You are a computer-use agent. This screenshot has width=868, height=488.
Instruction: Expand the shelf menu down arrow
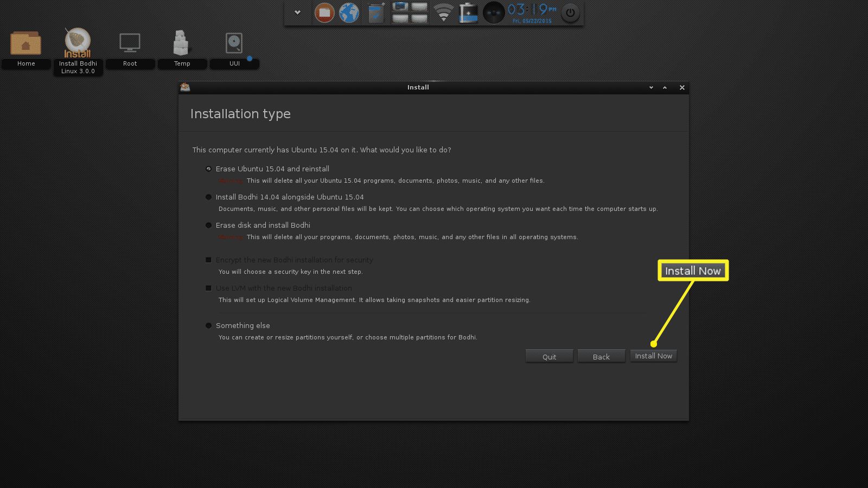coord(297,12)
